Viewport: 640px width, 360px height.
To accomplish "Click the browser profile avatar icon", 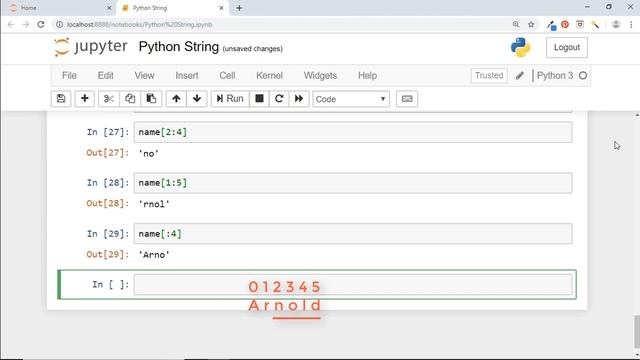I will (x=616, y=24).
